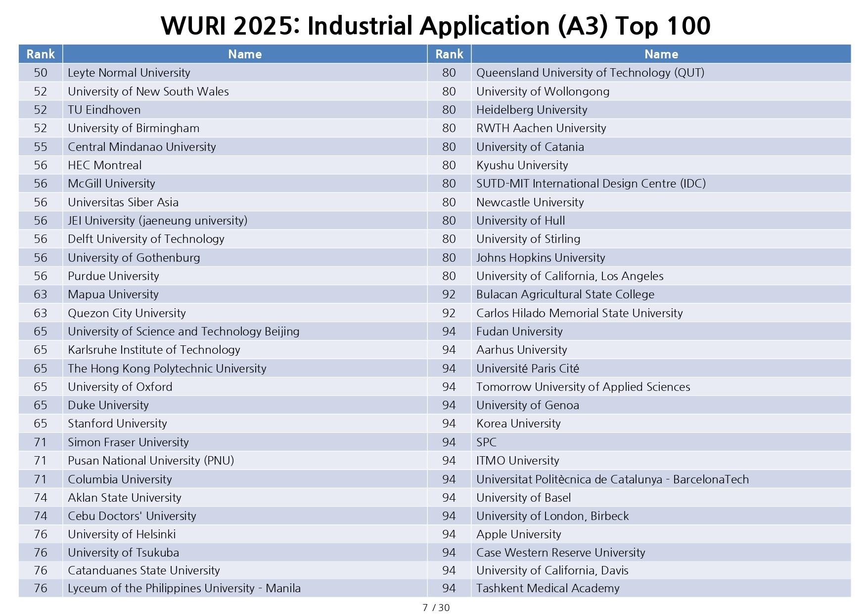Select 'University of Wollongong'
The height and width of the screenshot is (614, 868).
[x=543, y=92]
